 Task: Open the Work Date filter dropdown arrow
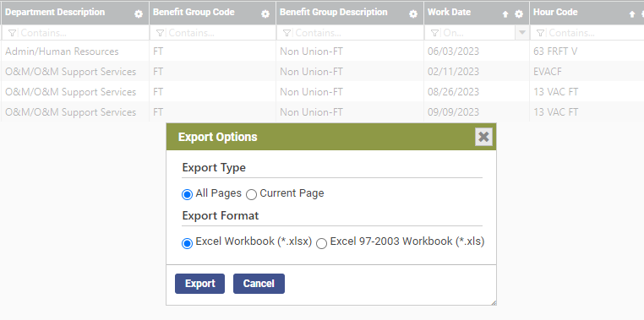point(522,33)
